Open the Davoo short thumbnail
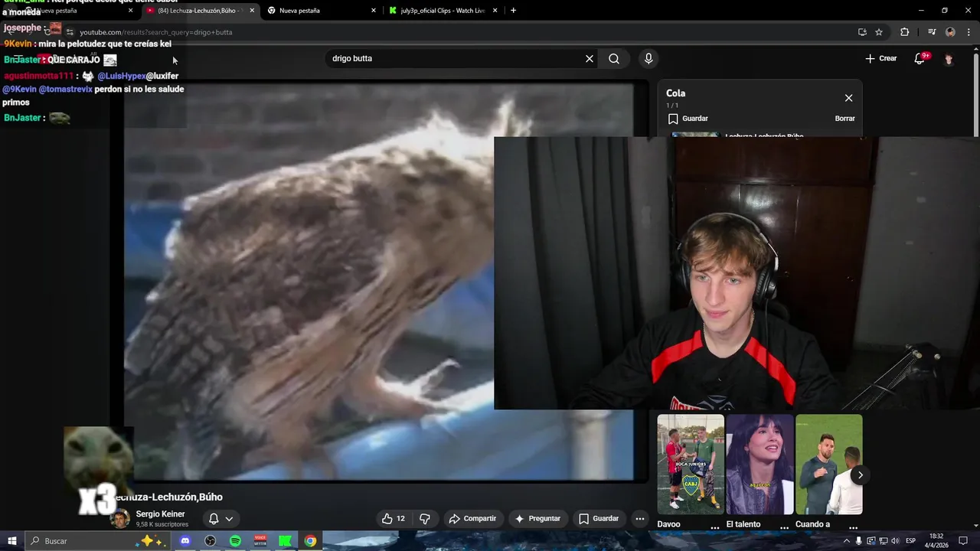980x551 pixels. click(x=691, y=465)
